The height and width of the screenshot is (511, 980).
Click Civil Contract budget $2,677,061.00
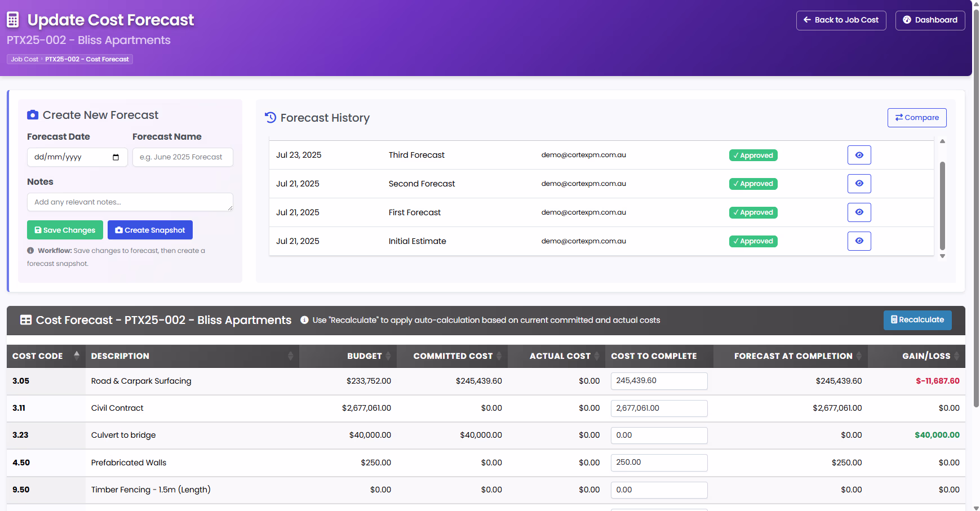[366, 408]
